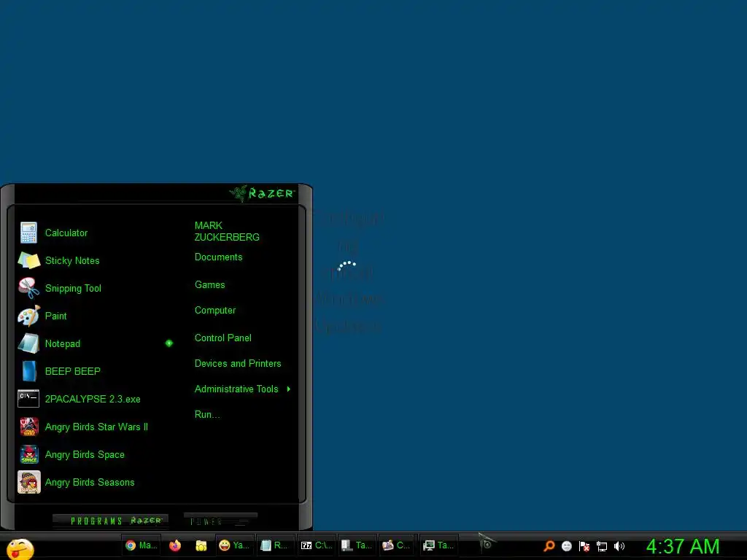Image resolution: width=747 pixels, height=560 pixels.
Task: Click the POWER button
Action: (220, 521)
